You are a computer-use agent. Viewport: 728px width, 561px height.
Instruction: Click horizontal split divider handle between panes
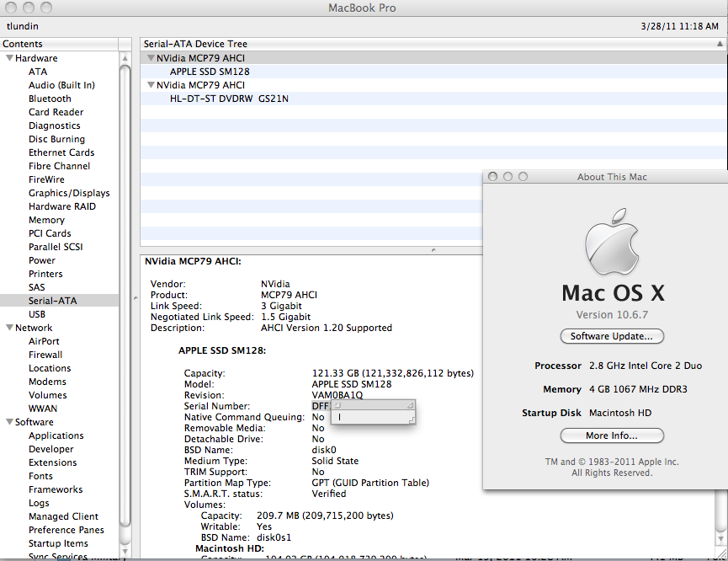coord(433,250)
